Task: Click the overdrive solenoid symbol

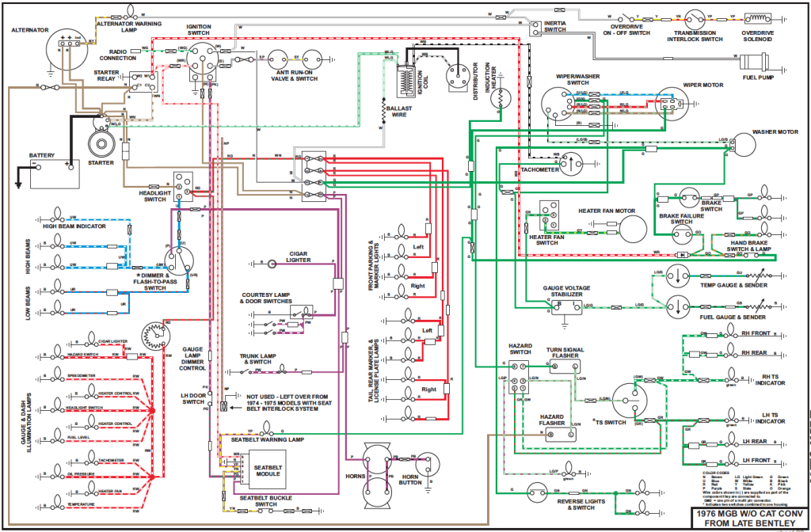Action: [x=758, y=20]
